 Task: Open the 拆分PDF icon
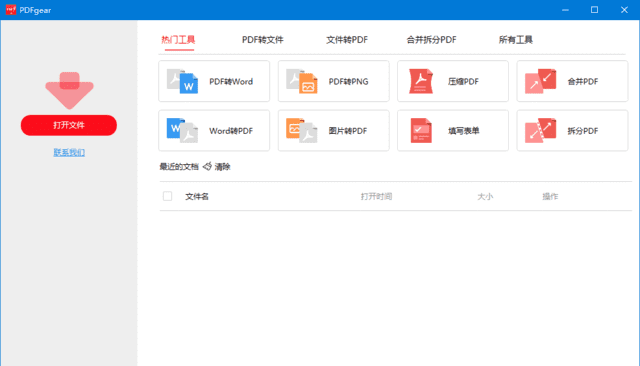(x=540, y=131)
